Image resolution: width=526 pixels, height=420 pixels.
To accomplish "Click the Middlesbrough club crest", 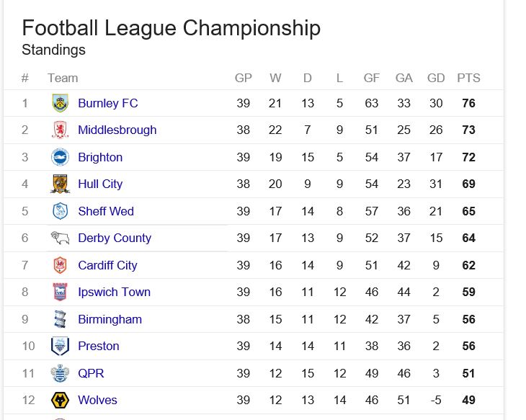I will [x=61, y=130].
